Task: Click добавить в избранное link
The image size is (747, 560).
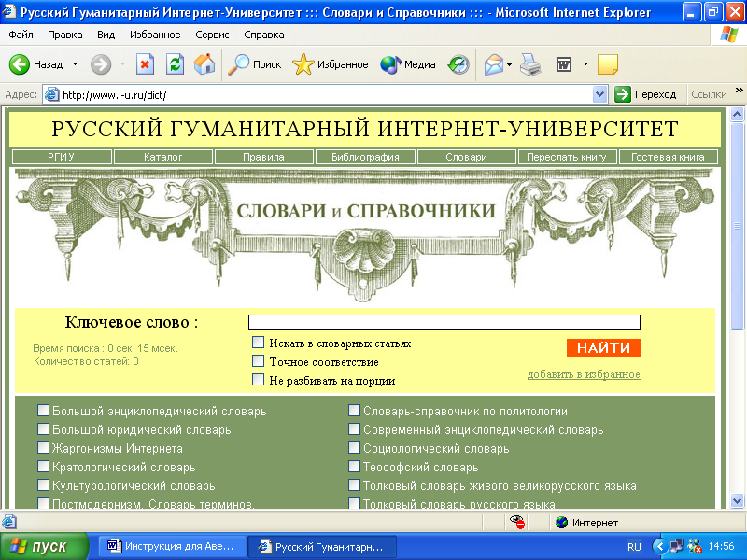Action: coord(584,375)
